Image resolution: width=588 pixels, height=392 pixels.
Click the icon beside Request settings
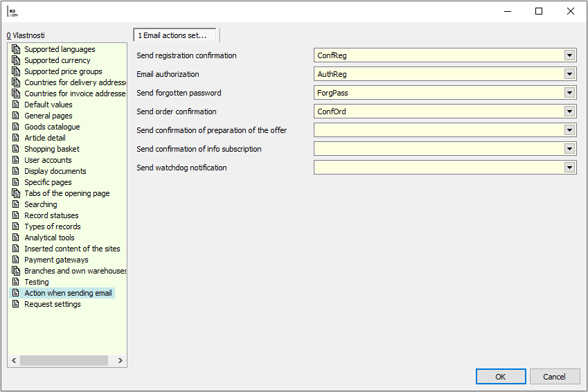coord(17,304)
